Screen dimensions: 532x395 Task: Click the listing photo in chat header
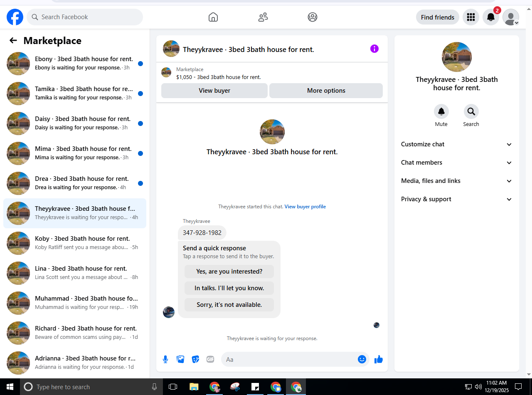[x=171, y=49]
